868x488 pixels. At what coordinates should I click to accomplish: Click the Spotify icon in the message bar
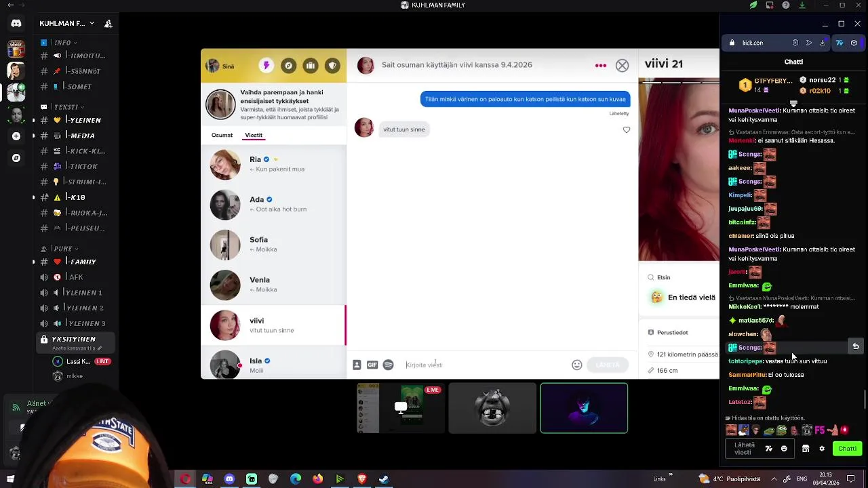388,365
